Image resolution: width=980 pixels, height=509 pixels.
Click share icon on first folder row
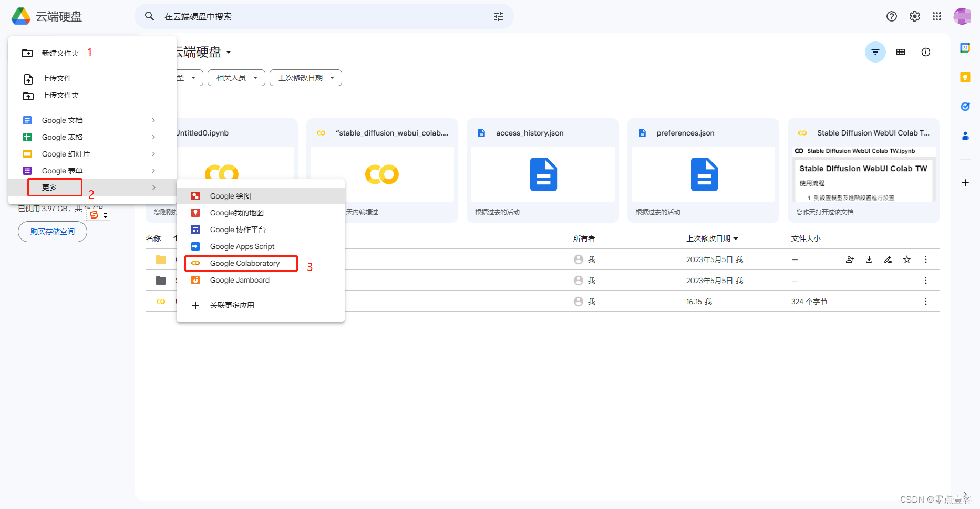pyautogui.click(x=850, y=259)
